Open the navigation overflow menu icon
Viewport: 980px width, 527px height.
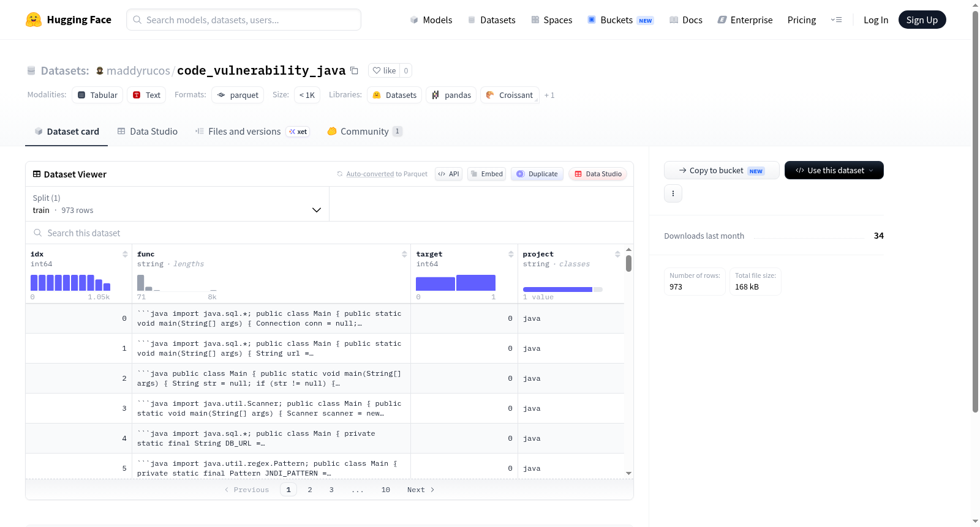(x=836, y=20)
